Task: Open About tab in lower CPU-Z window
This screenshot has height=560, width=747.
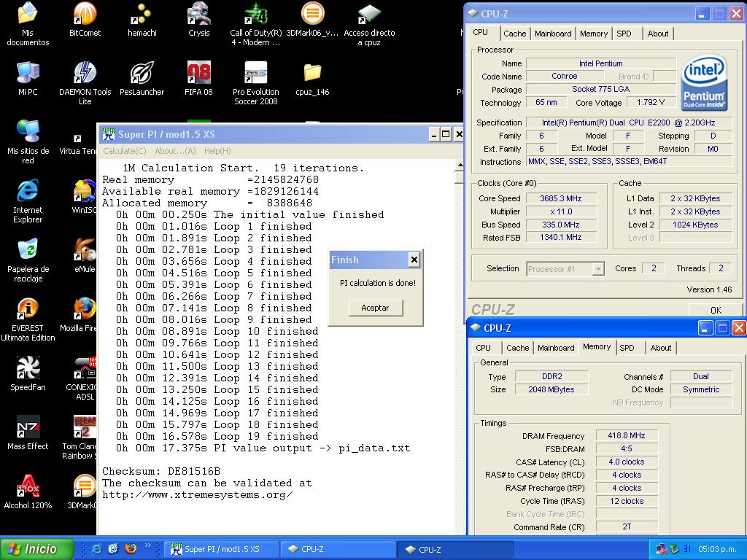Action: 660,348
